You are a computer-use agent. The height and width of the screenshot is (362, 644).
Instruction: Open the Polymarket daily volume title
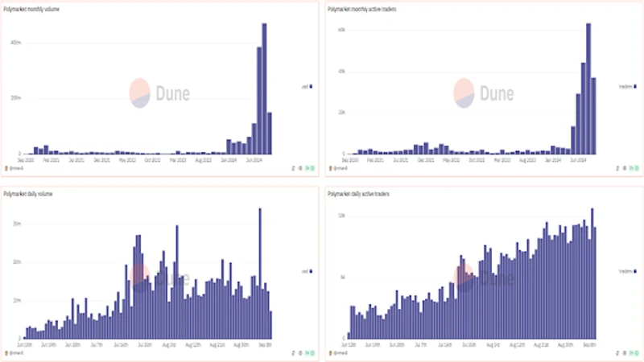coord(28,194)
